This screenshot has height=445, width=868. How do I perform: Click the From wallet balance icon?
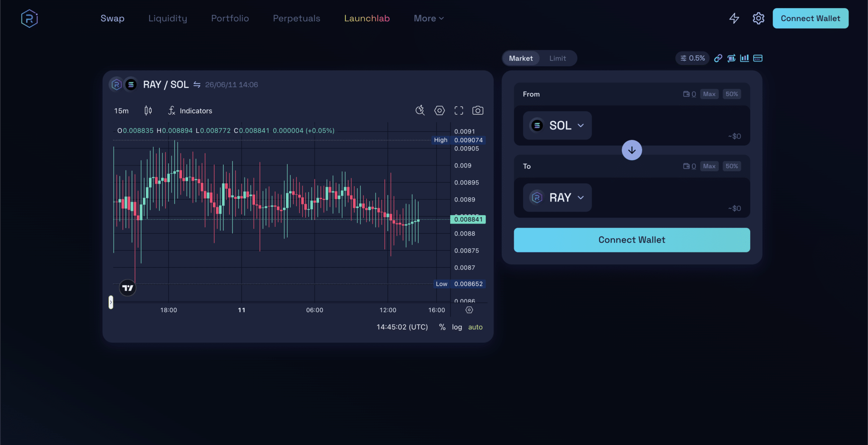pos(686,94)
